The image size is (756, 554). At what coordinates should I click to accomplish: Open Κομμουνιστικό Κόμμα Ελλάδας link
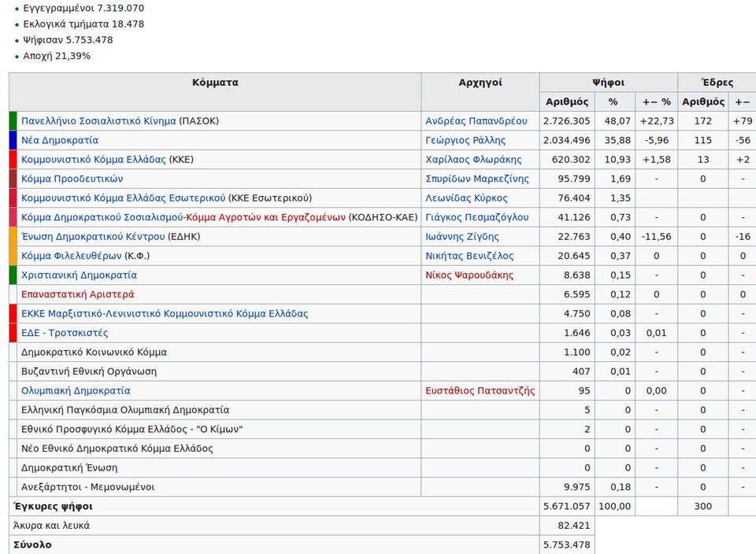[x=93, y=160]
